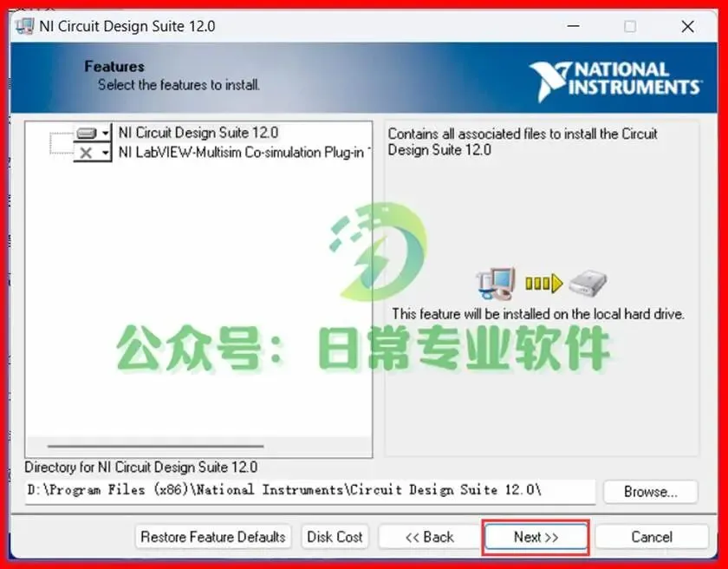Click 'Directory for NI Circuit Design Suite 12.0' label

[140, 467]
